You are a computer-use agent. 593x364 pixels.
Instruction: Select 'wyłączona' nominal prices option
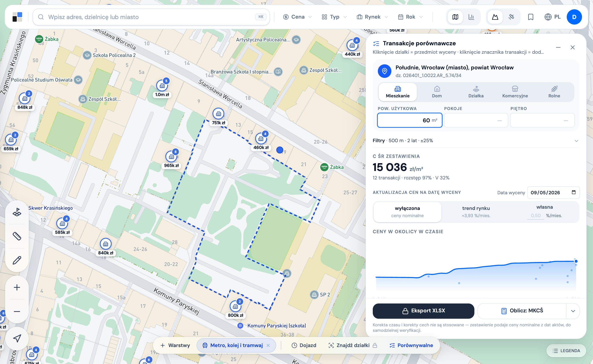click(x=407, y=212)
